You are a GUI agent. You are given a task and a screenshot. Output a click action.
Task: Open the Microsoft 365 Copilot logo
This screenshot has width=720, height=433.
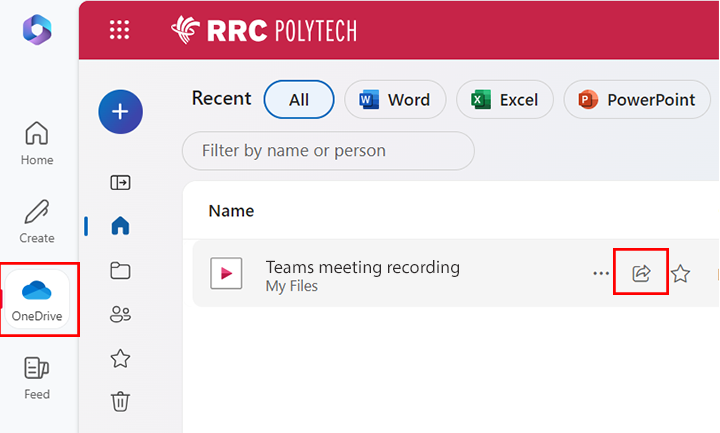point(38,30)
